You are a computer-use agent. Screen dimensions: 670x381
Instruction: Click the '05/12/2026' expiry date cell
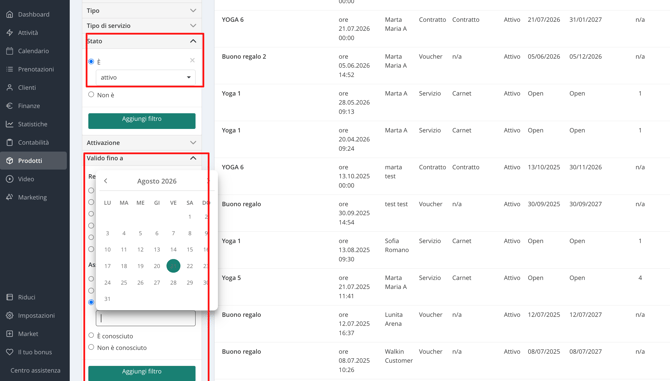tap(585, 56)
